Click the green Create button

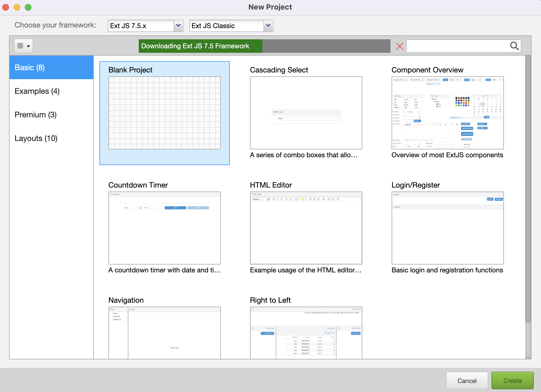tap(512, 380)
